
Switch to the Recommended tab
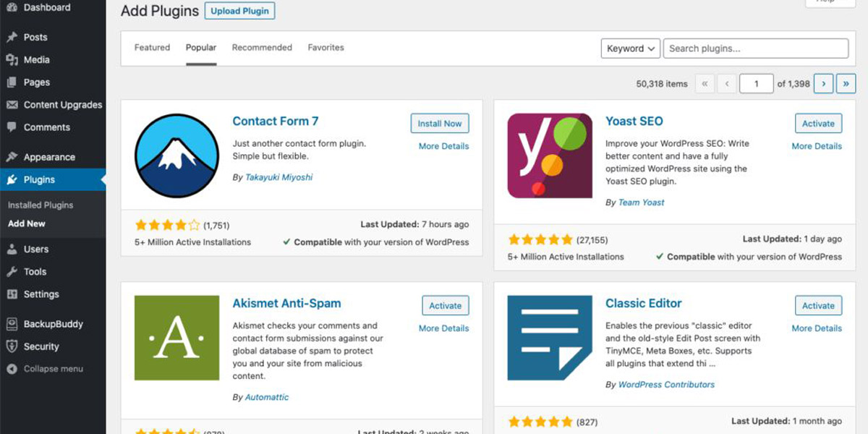262,48
